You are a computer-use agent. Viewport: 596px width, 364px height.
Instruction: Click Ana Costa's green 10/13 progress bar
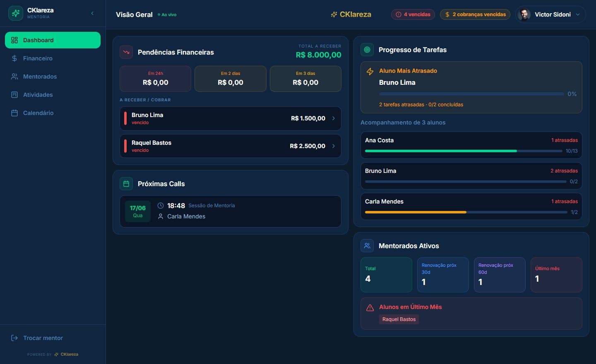[x=464, y=151]
